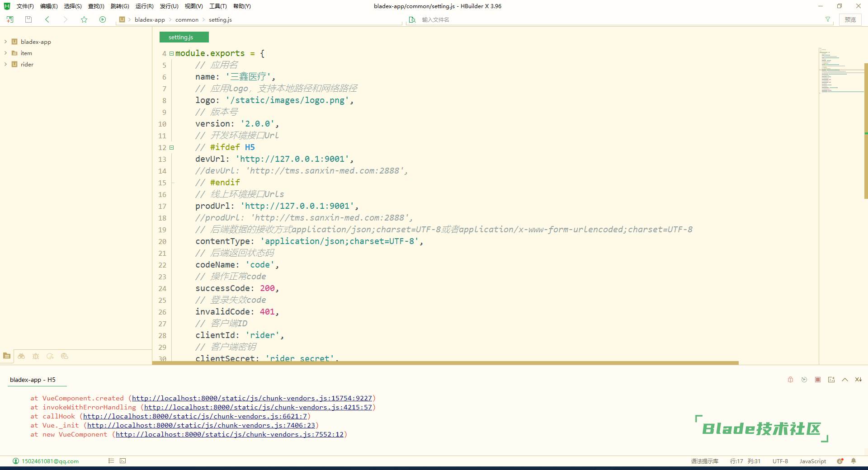Screen dimensions: 868x470
Task: Open the chunk-vendors.js:15754:9227 link
Action: click(x=252, y=398)
